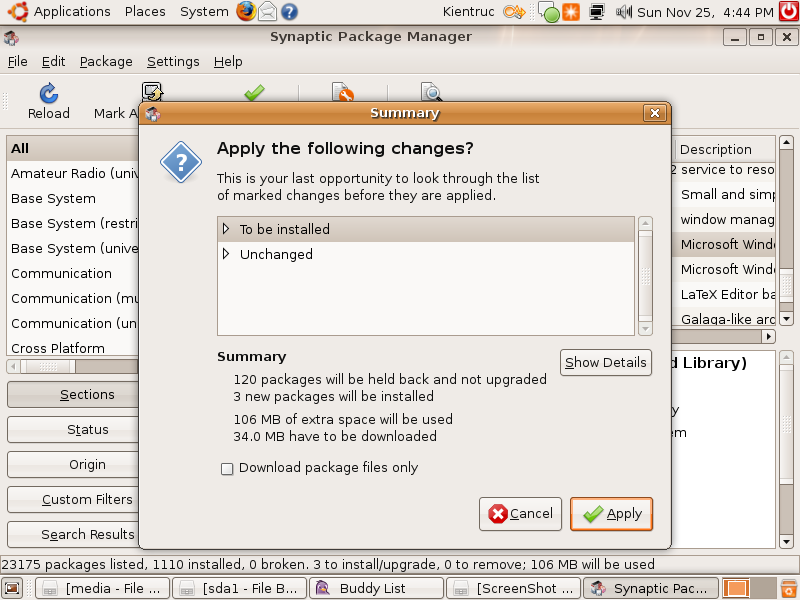
Task: Click the Show Details button
Action: pos(605,362)
